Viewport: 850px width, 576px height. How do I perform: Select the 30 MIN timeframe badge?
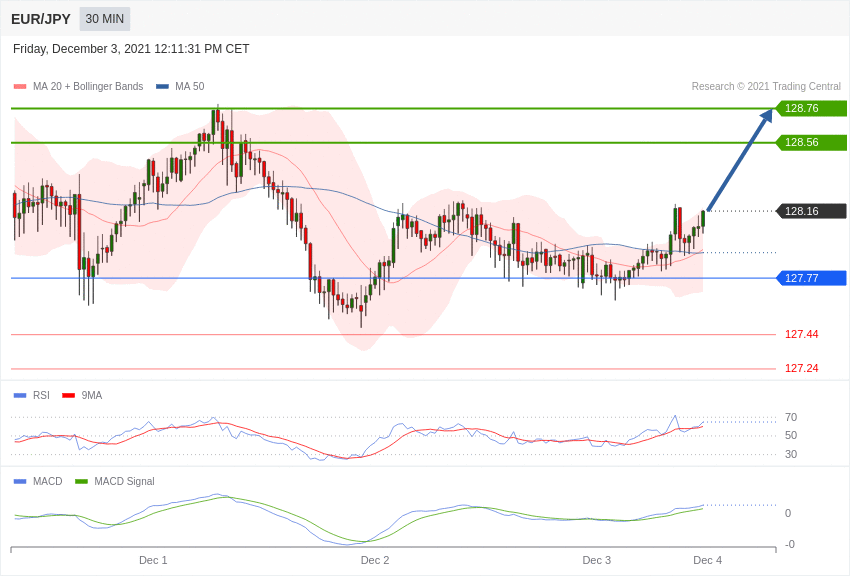105,19
